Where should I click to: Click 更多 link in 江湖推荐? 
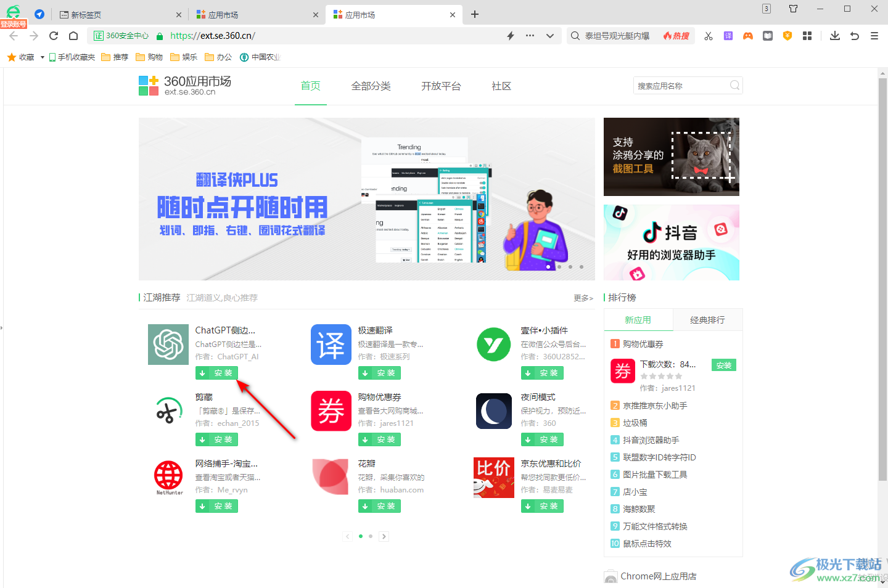(x=583, y=298)
